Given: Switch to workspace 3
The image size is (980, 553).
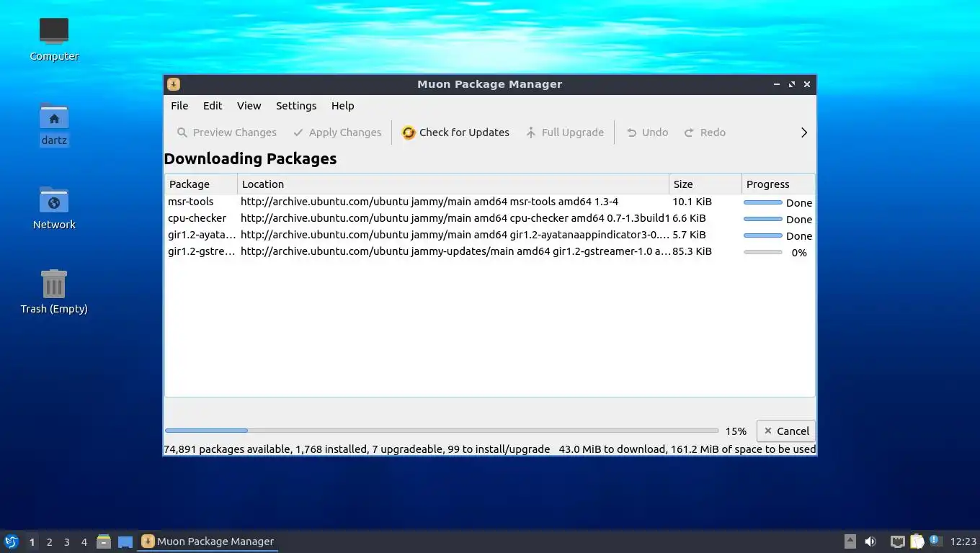Looking at the screenshot, I should 66,542.
